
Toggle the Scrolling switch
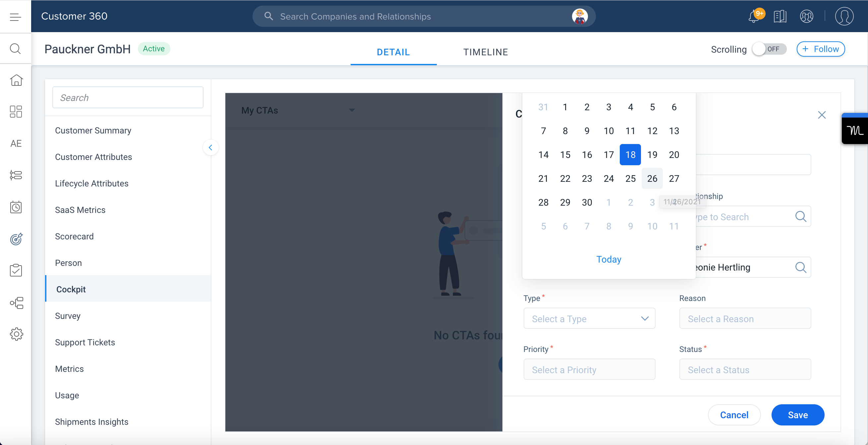(769, 49)
